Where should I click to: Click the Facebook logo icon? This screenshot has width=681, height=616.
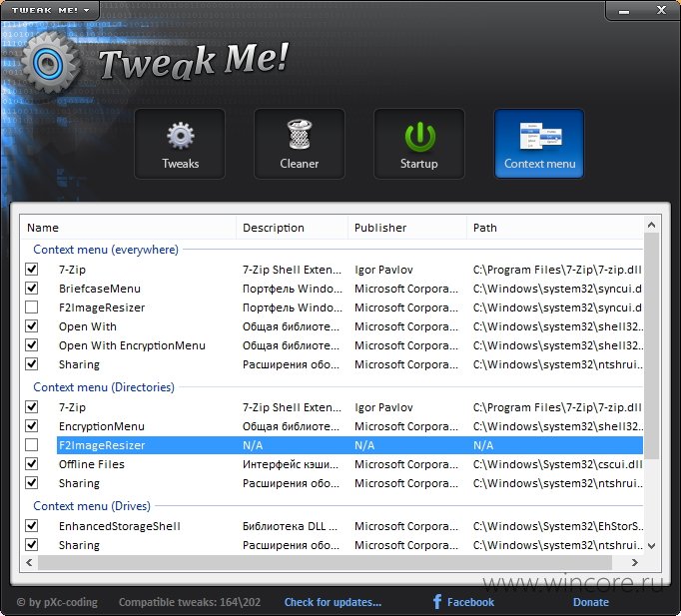click(437, 602)
